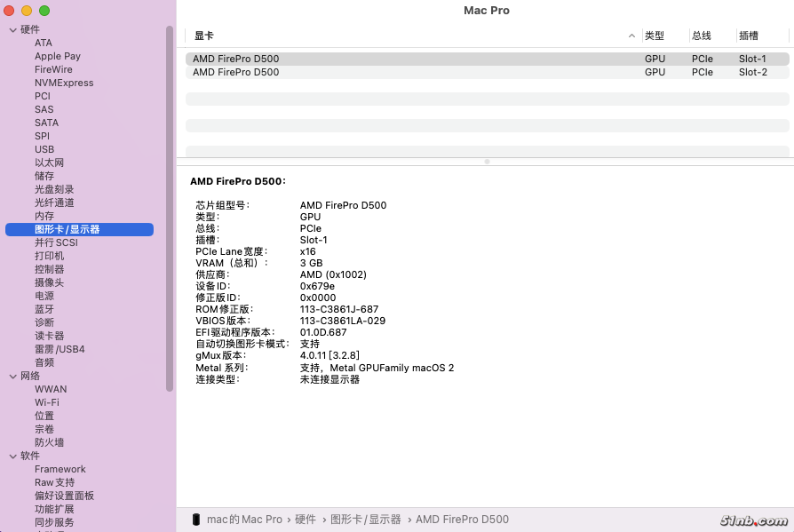The width and height of the screenshot is (794, 532).
Task: Click the 总线 column header
Action: pos(702,36)
